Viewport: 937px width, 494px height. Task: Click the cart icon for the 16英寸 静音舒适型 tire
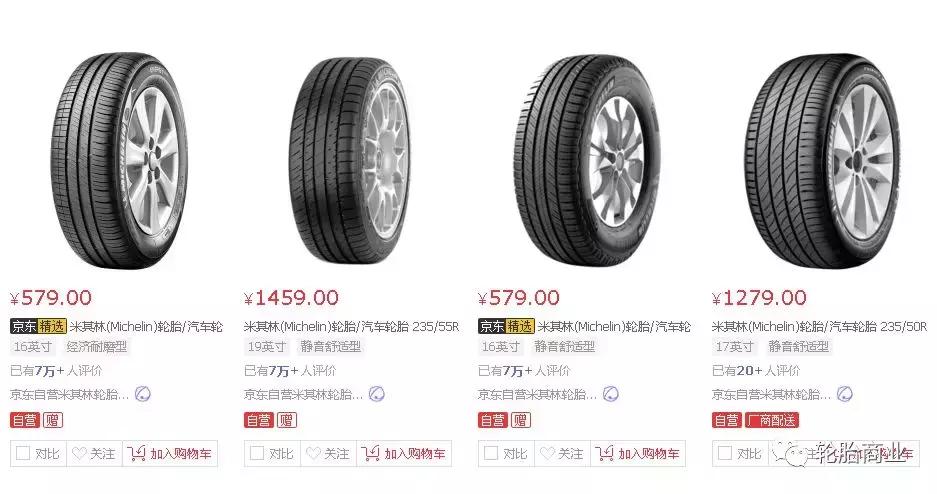click(x=603, y=453)
